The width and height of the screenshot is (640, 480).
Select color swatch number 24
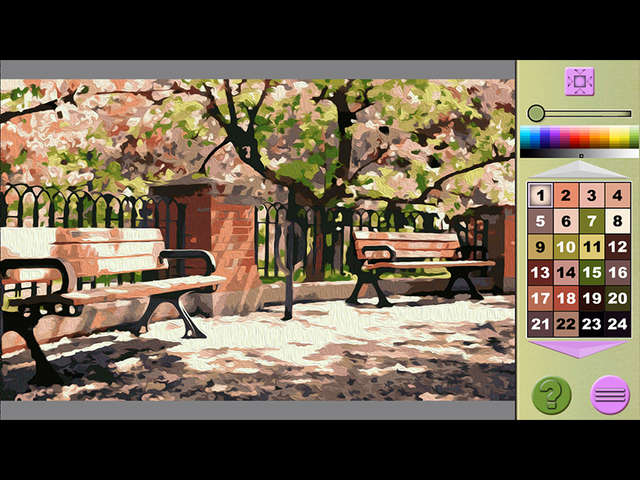[x=617, y=324]
